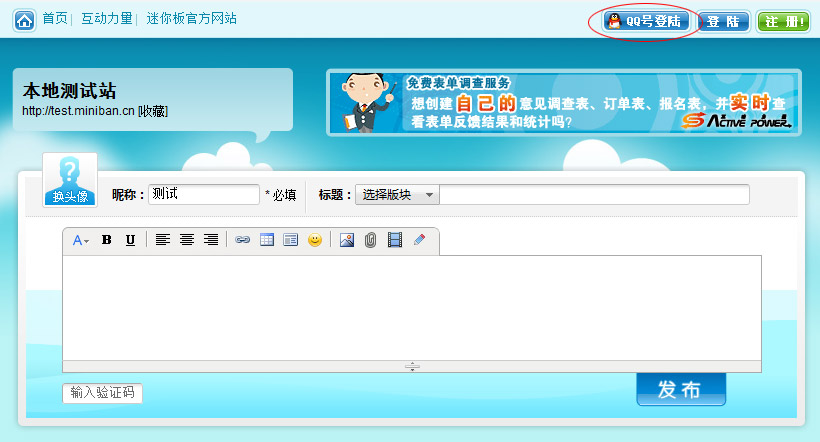
Task: Focus the 输入验证码 captcha field
Action: 102,393
